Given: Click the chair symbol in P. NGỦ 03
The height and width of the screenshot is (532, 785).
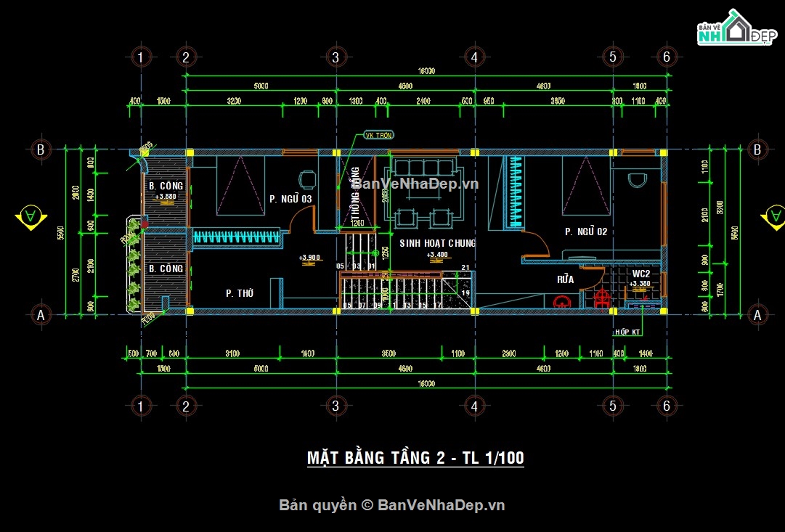Looking at the screenshot, I should [x=307, y=179].
